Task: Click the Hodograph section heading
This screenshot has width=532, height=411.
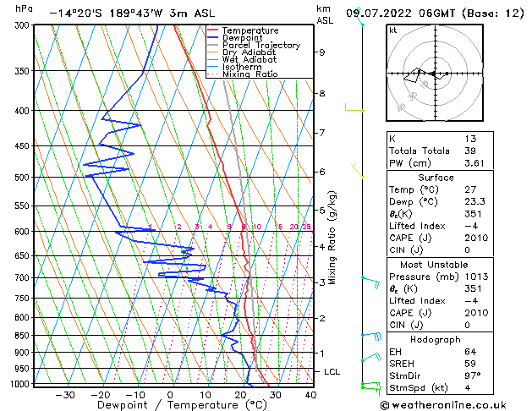Action: 436,340
